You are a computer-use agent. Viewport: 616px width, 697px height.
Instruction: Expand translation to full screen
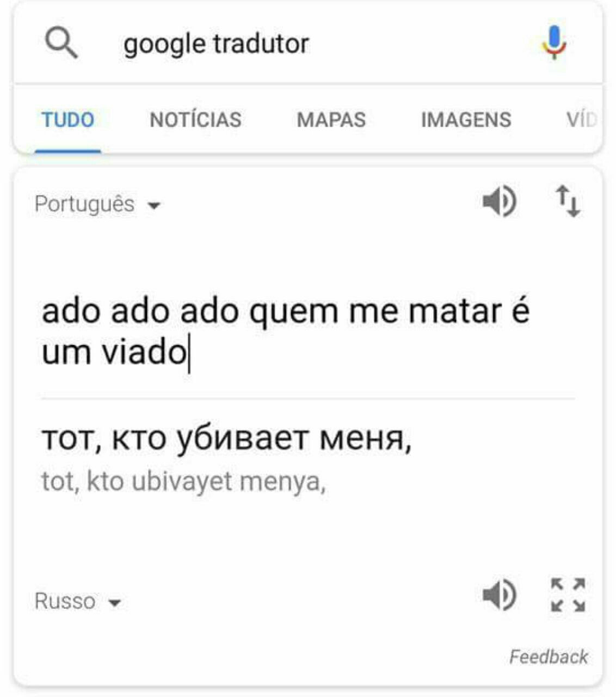click(568, 595)
